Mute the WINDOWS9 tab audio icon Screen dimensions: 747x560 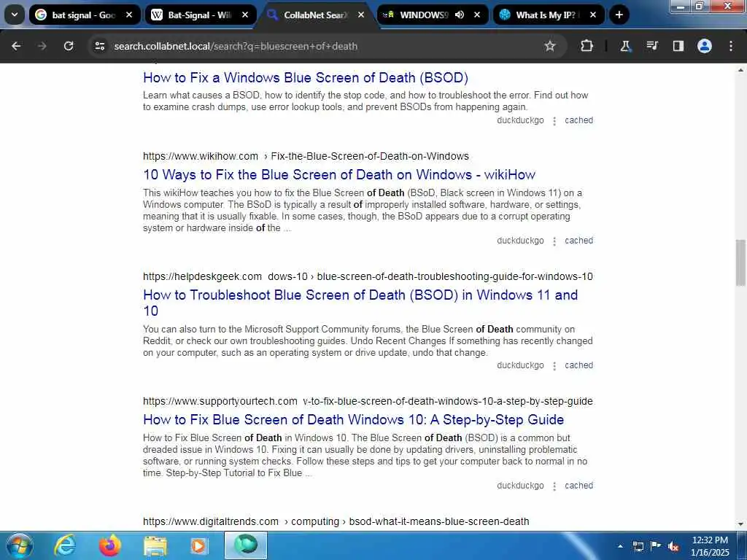pos(460,15)
